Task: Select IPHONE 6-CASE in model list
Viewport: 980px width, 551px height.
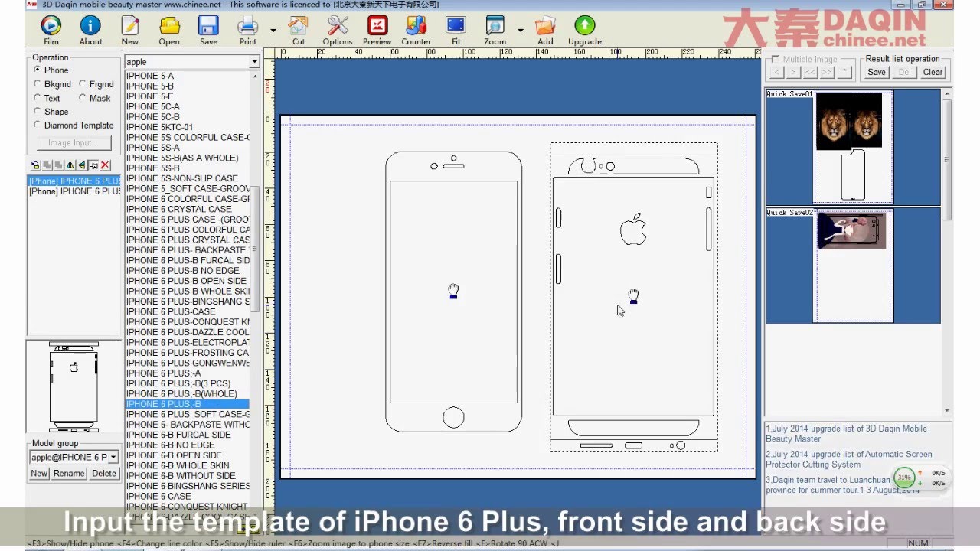Action: coord(187,496)
